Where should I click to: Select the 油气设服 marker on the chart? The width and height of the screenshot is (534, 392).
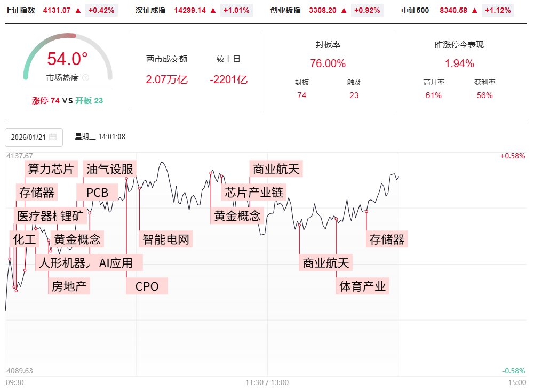tap(110, 169)
